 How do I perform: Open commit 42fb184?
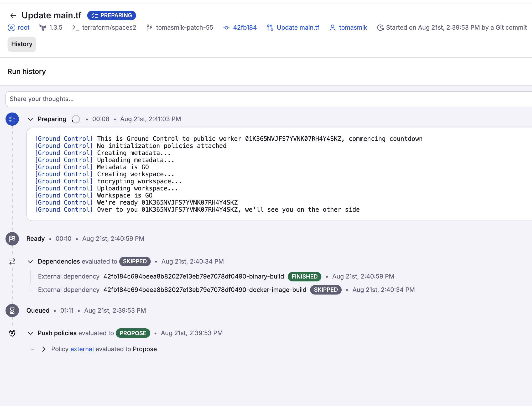pos(245,28)
